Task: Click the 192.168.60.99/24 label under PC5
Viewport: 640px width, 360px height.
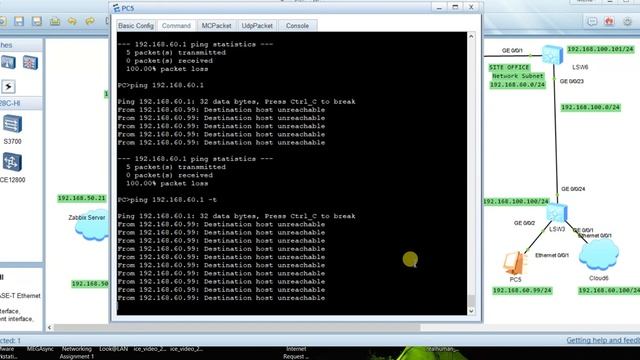Action: tap(522, 291)
